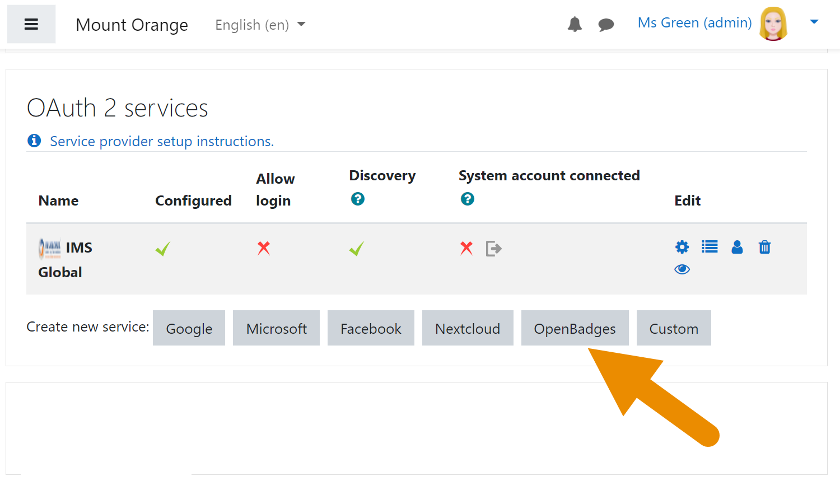Edit IMS Global settings gear
This screenshot has width=840, height=504.
pyautogui.click(x=682, y=247)
